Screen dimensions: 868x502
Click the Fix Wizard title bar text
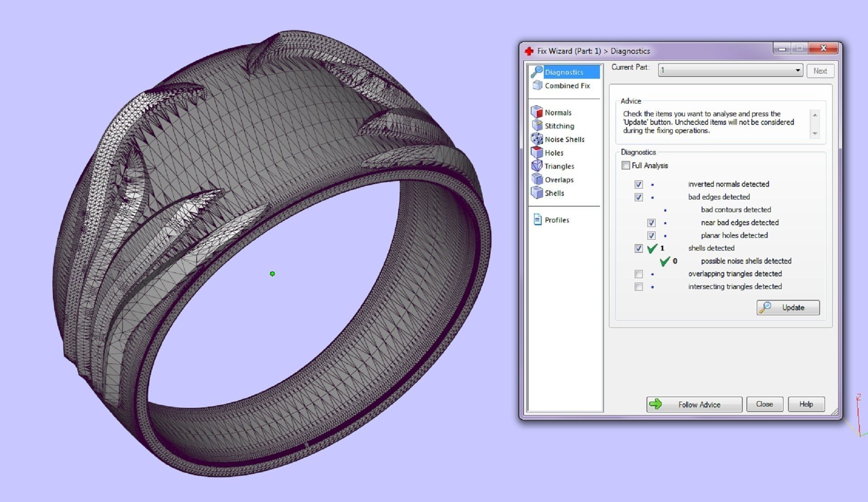point(594,51)
